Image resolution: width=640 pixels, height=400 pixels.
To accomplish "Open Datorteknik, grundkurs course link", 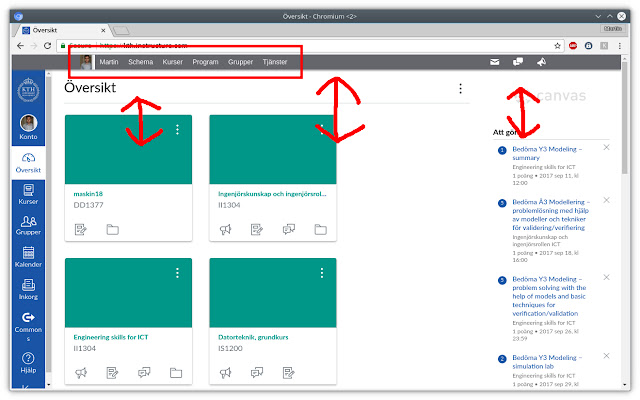I will pos(253,337).
